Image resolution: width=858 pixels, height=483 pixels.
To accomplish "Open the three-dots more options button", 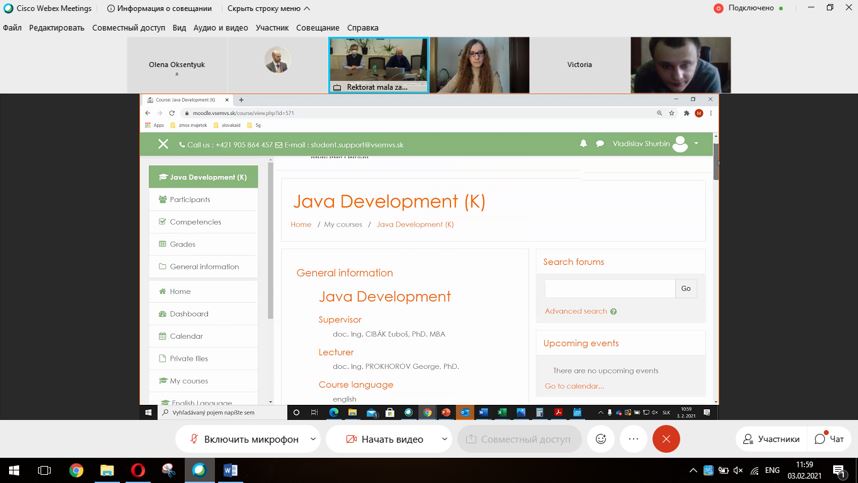I will 633,439.
